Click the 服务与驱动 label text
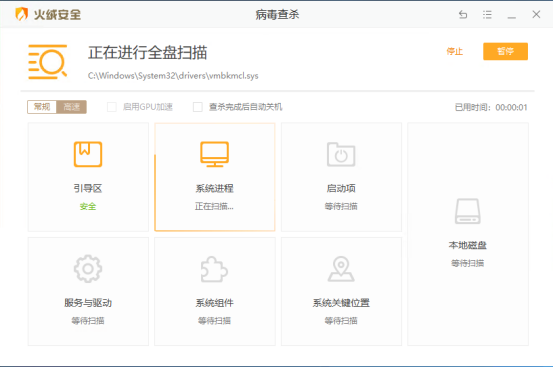The image size is (554, 367). point(88,303)
